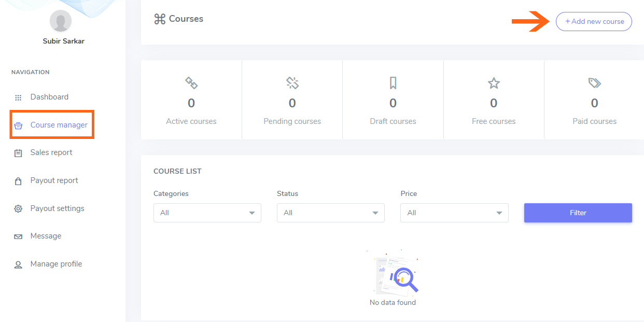Screen dimensions: 644x322
Task: Expand the Status filter dropdown
Action: [330, 213]
